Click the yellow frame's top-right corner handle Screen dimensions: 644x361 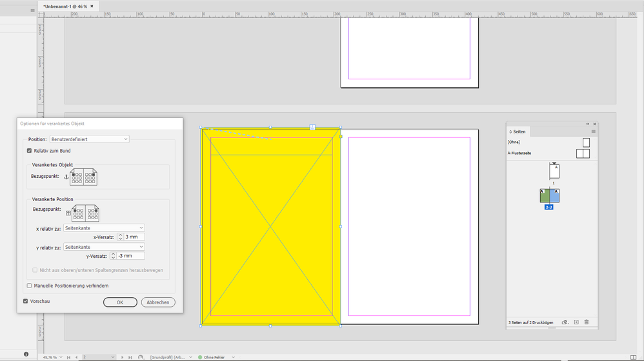click(341, 128)
